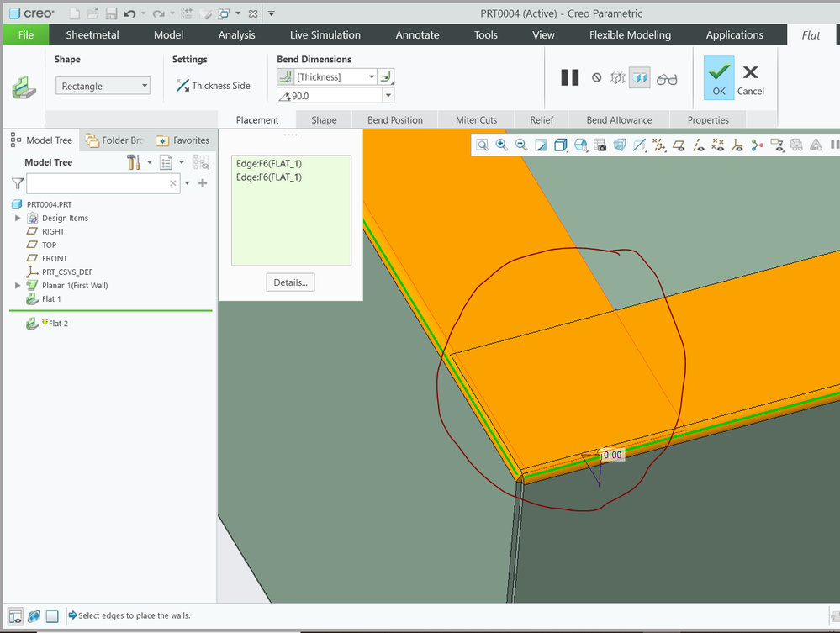Click the glasses preview icon
This screenshot has width=840, height=633.
click(x=667, y=78)
